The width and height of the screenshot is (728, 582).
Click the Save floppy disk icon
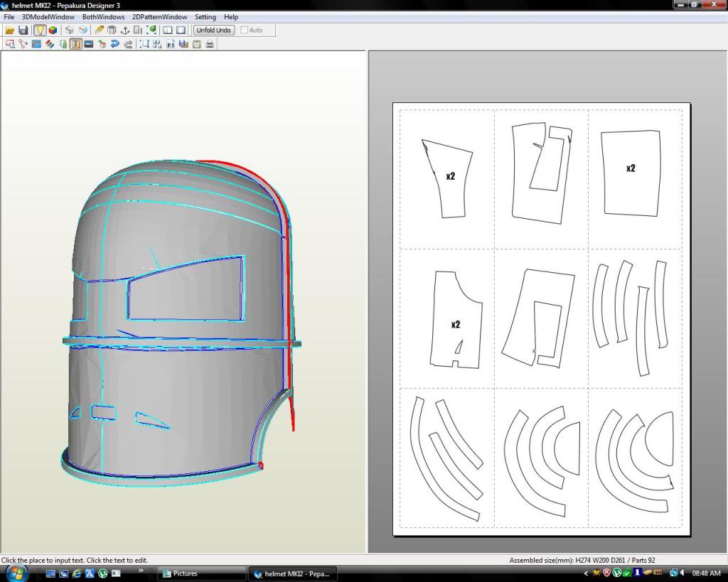coord(23,30)
